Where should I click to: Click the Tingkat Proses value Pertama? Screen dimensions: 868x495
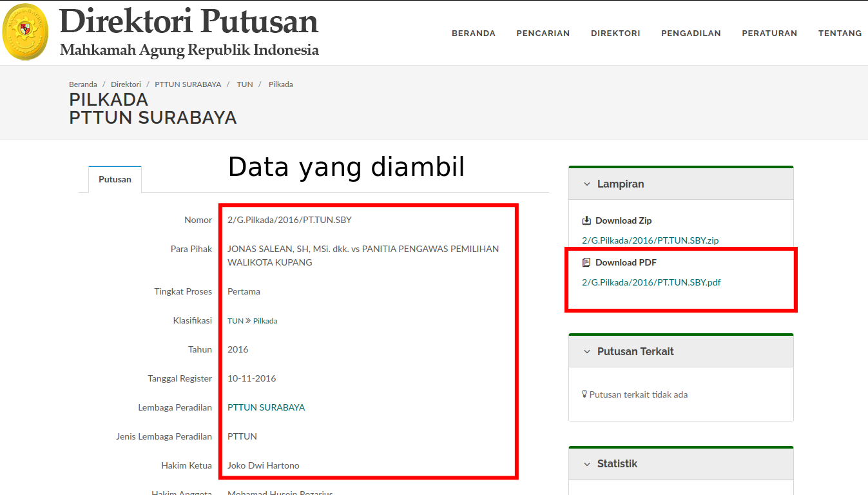click(244, 291)
